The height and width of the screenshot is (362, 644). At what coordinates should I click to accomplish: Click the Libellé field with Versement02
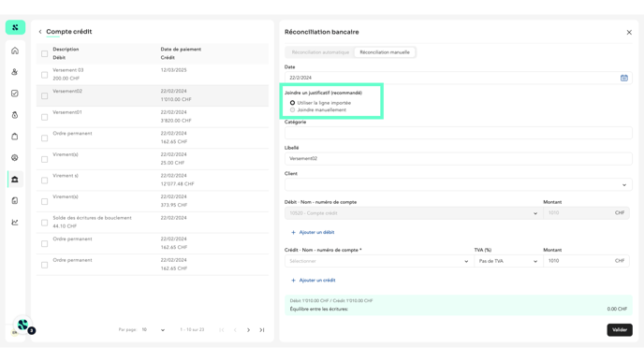coord(459,158)
